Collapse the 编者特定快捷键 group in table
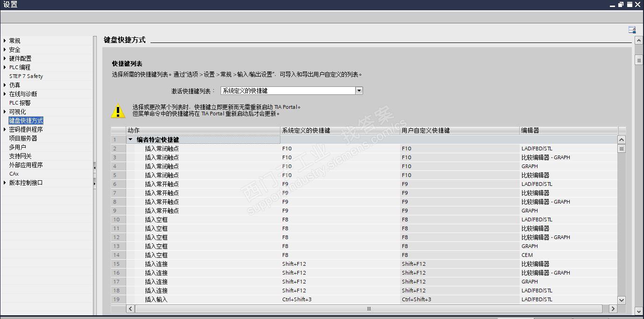Screen dimensions: 644x319 pos(131,140)
